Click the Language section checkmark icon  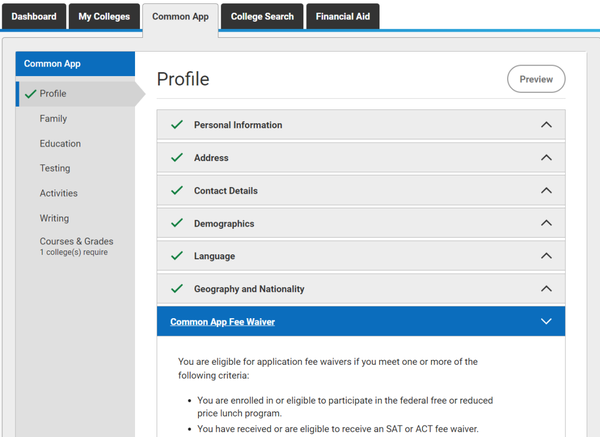[x=177, y=256]
